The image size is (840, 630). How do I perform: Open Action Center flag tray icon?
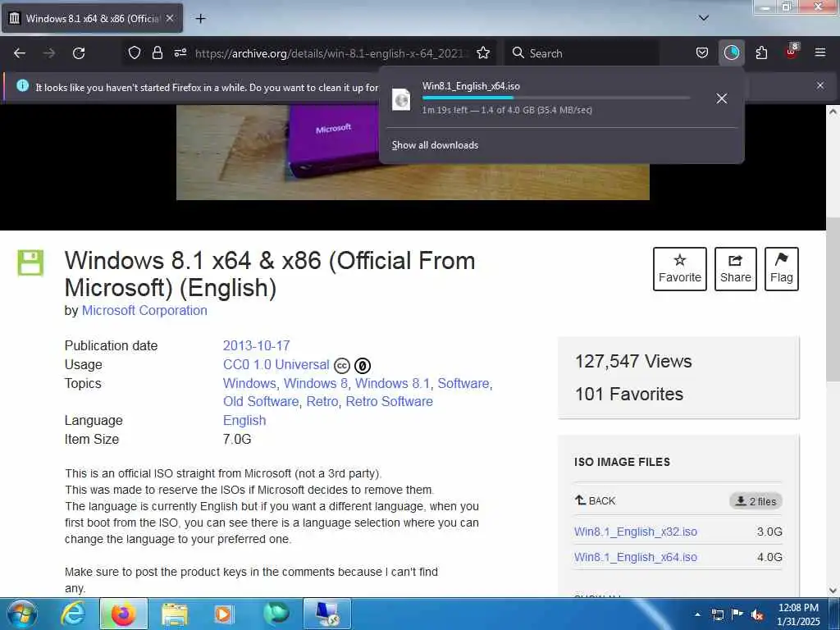pyautogui.click(x=737, y=614)
